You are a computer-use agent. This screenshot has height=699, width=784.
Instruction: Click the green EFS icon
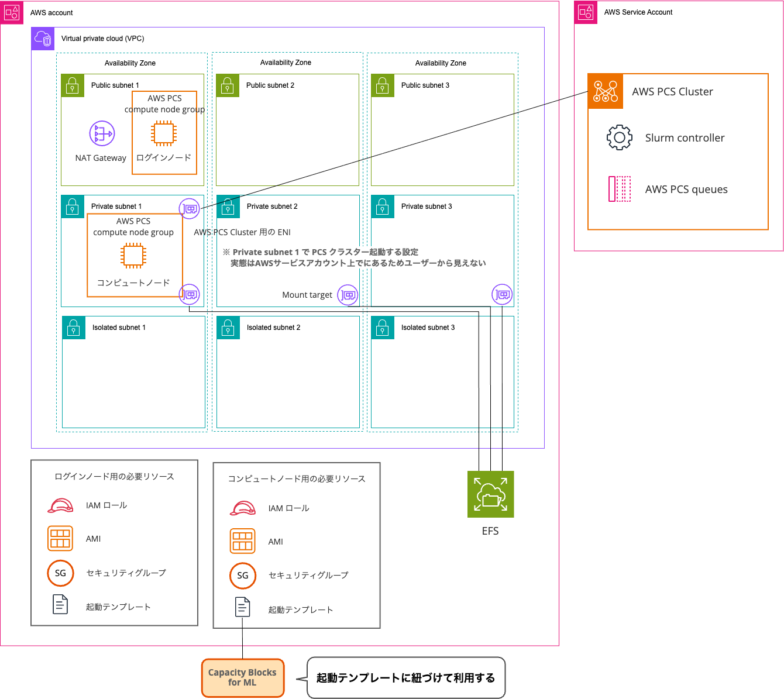(x=490, y=494)
